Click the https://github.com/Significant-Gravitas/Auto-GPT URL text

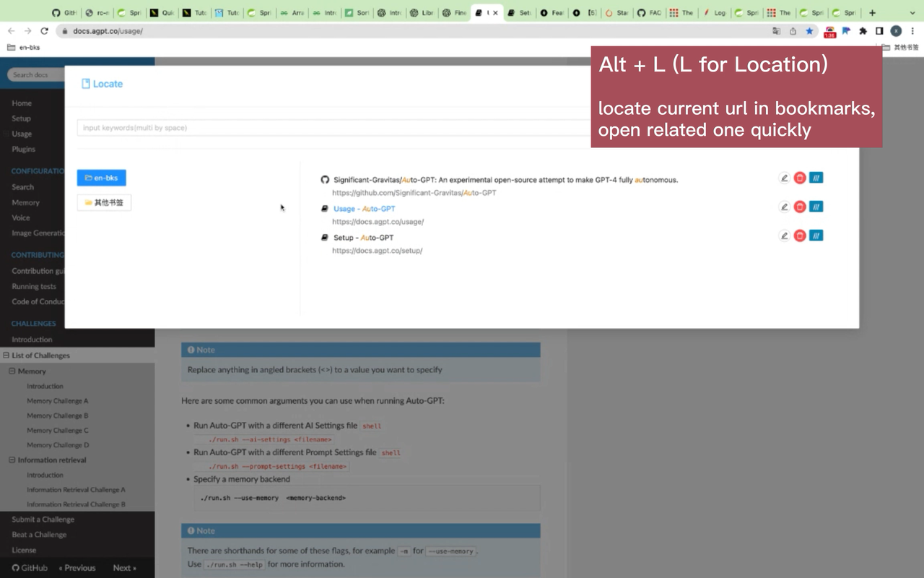414,193
